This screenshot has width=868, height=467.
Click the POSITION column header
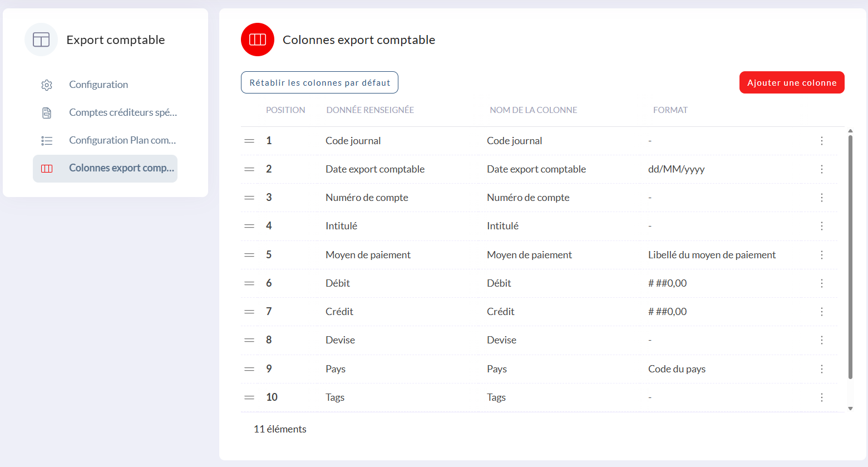(285, 110)
